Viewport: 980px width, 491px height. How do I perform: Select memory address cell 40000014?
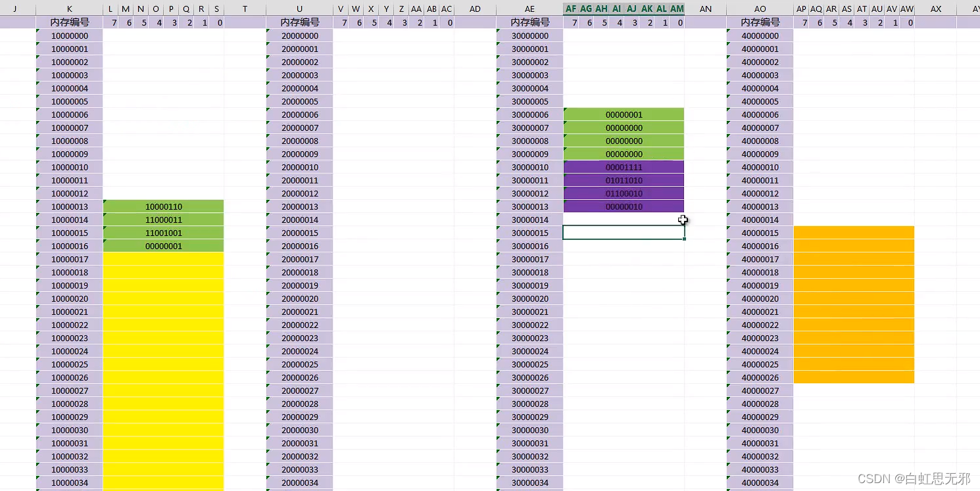click(x=760, y=220)
